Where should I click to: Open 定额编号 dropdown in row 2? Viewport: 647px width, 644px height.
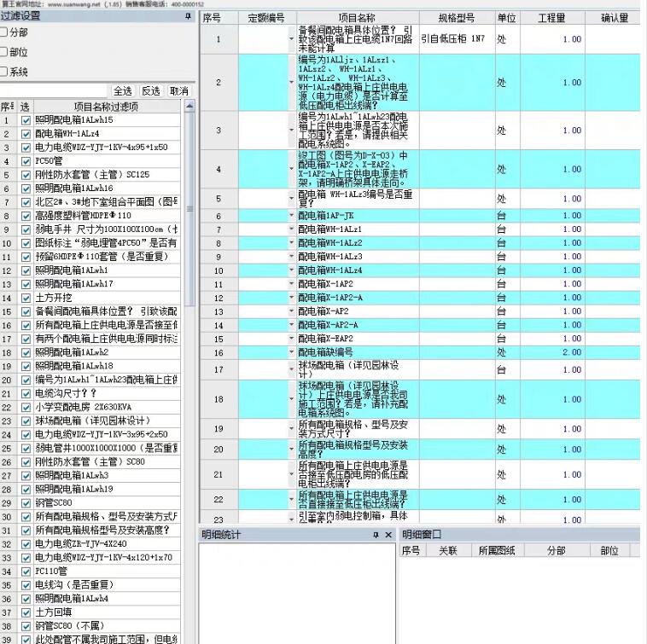coord(291,83)
